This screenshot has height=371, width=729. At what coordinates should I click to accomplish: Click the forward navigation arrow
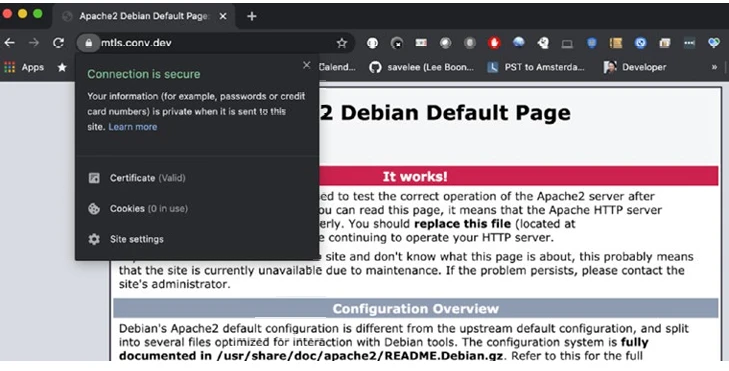34,43
